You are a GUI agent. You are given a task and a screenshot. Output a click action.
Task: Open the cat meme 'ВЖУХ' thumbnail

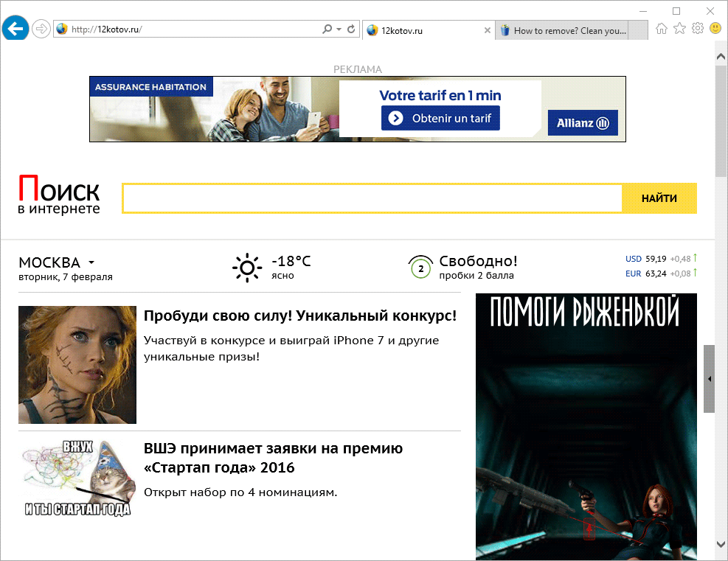tap(77, 478)
